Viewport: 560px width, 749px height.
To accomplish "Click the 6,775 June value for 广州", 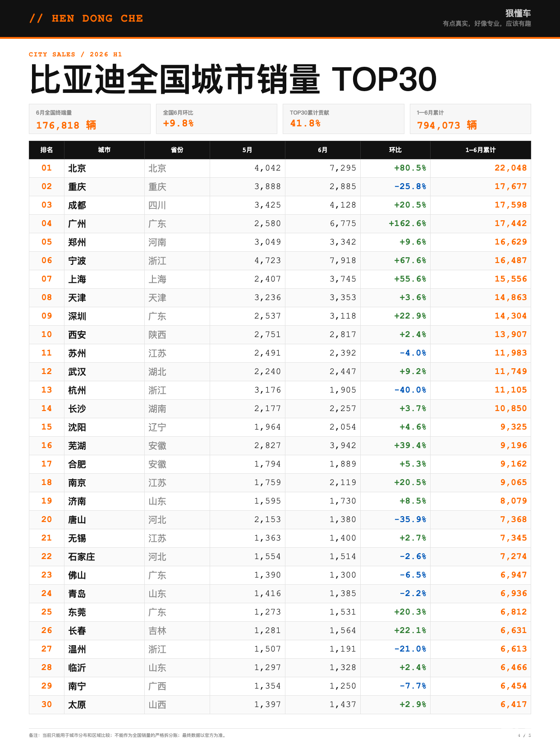I will (343, 223).
